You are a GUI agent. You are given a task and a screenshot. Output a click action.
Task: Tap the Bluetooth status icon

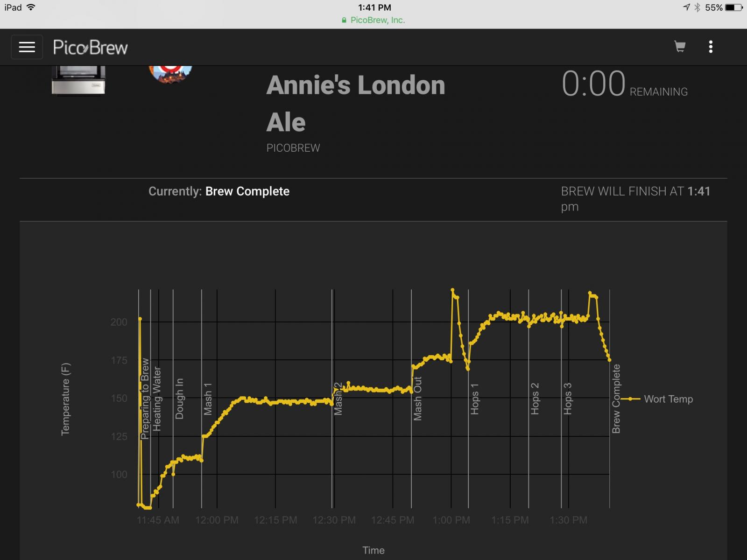(x=697, y=7)
